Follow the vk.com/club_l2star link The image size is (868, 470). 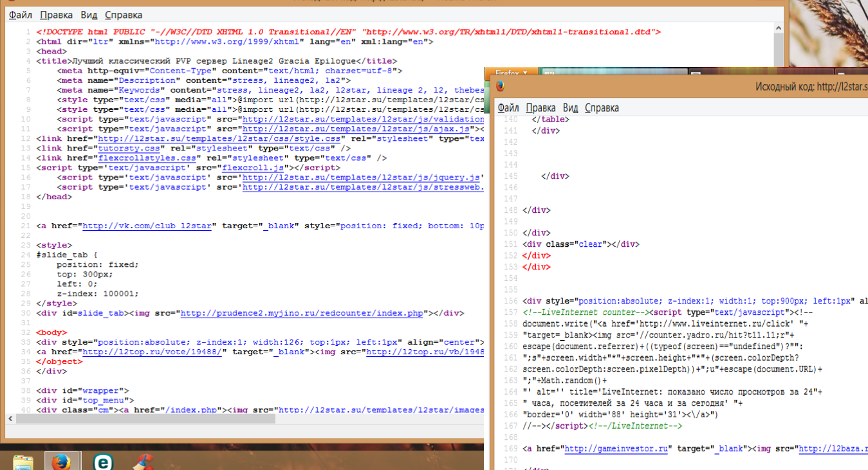(x=147, y=226)
